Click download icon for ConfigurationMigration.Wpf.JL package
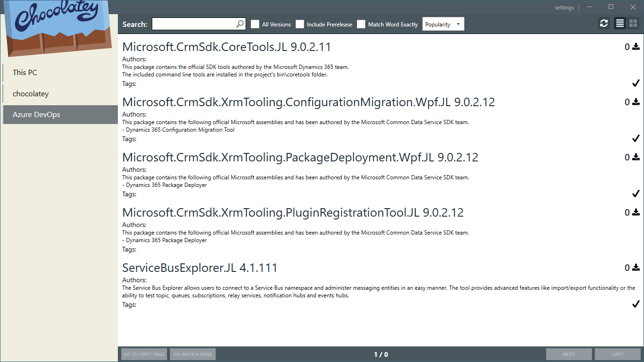Screen dimensions: 644x362 [636, 102]
